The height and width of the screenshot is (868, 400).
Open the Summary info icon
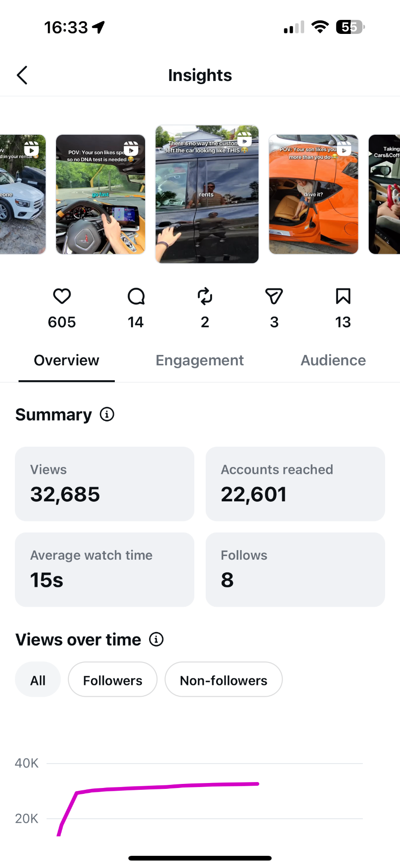pos(107,414)
